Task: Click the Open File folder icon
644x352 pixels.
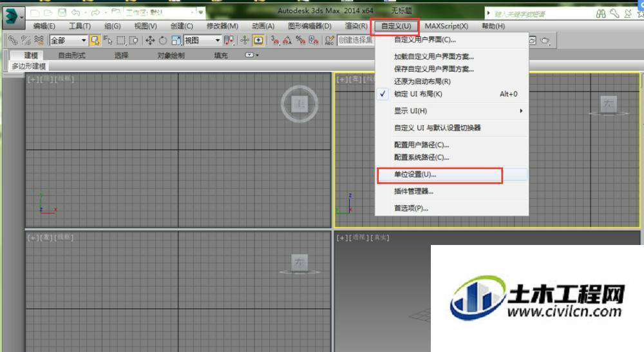Action: [x=48, y=13]
